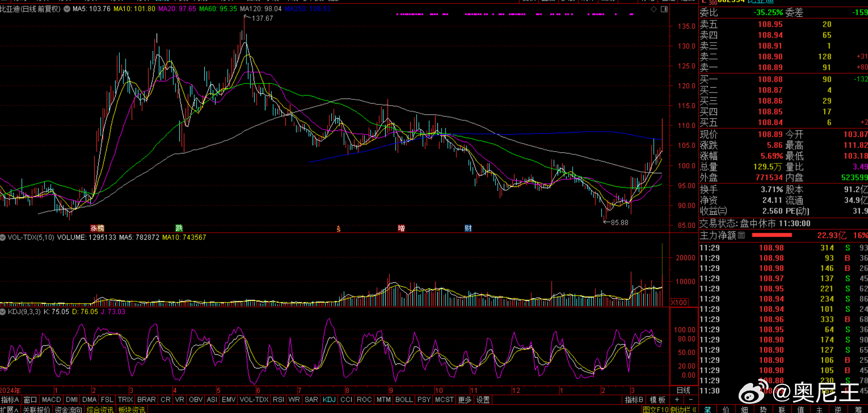Viewport: 868px width, 413px height.
Task: Open the main chart indicator dropdown beside 比亚迪
Action: pos(67,9)
